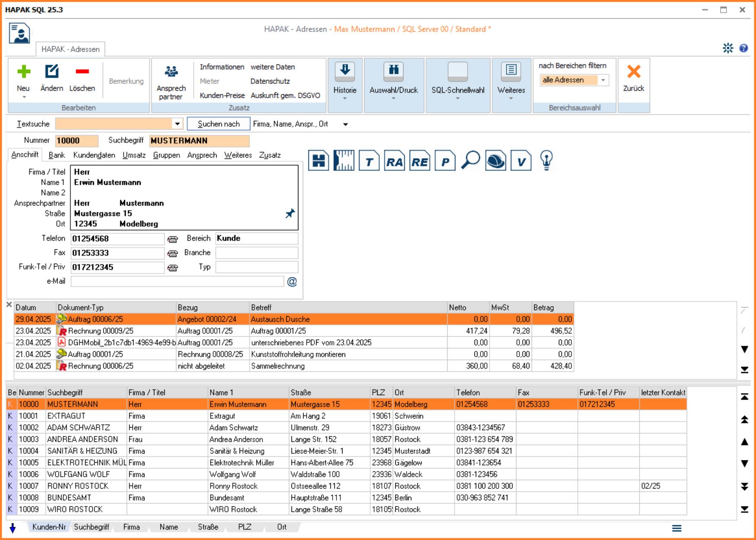Open the alle Adressen filter dropdown
Viewport: 756px width, 540px height.
point(603,80)
